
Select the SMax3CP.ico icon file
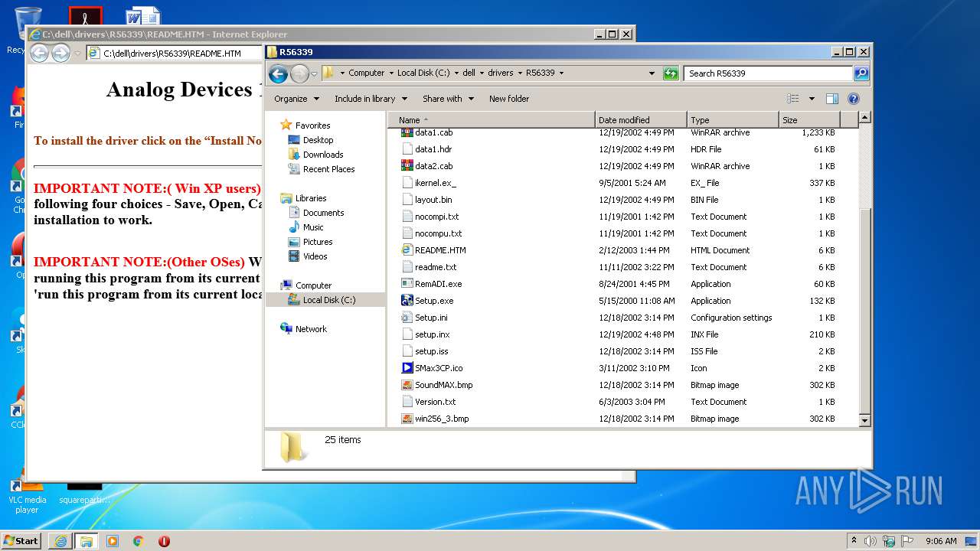click(x=407, y=368)
